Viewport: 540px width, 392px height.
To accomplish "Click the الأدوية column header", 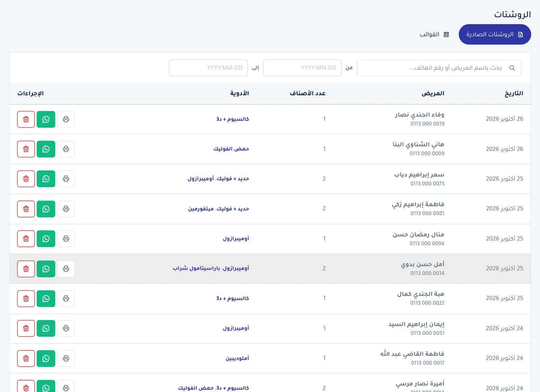I will tap(239, 94).
